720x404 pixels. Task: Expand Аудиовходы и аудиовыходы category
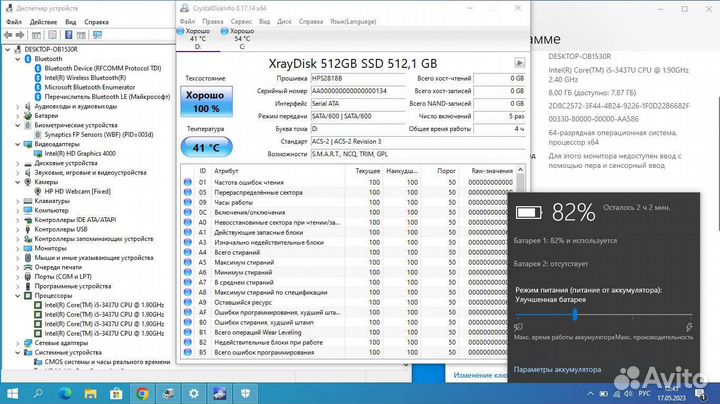17,107
